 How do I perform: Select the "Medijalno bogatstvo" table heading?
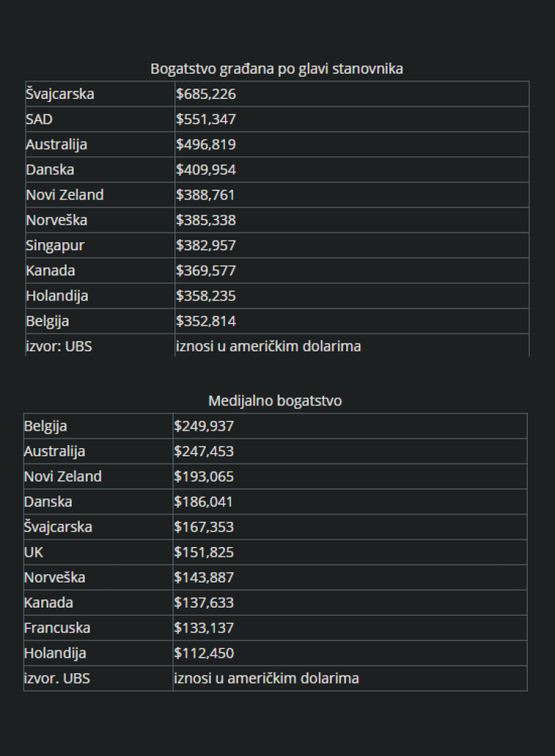pos(275,401)
